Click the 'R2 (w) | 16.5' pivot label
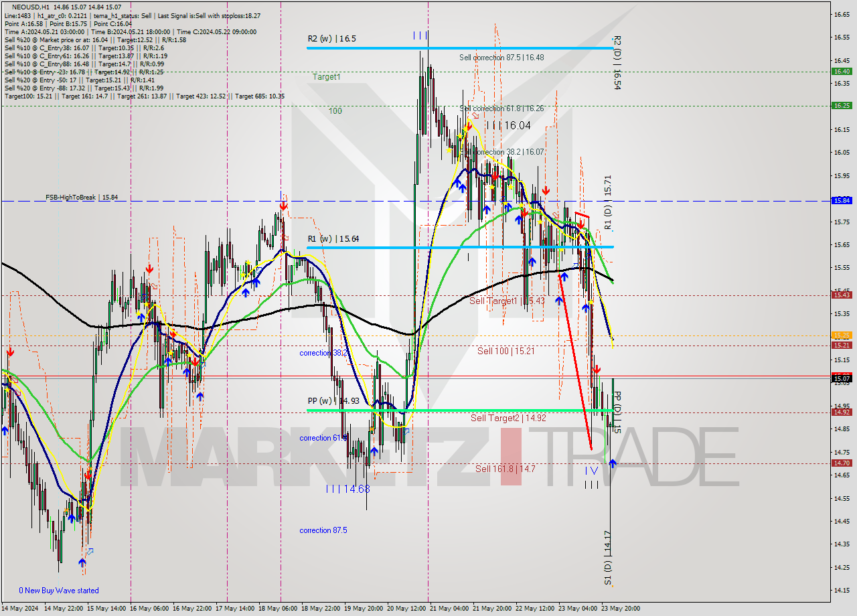This screenshot has width=857, height=616. pos(331,39)
